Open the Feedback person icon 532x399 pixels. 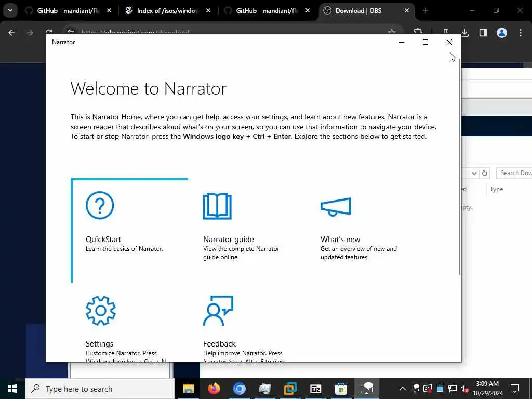(218, 311)
